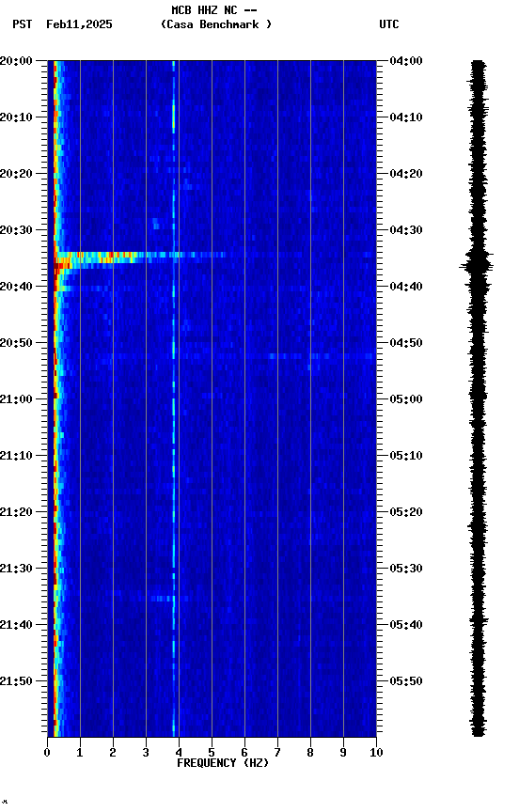Click the "05:20" UTC time label

[x=406, y=513]
